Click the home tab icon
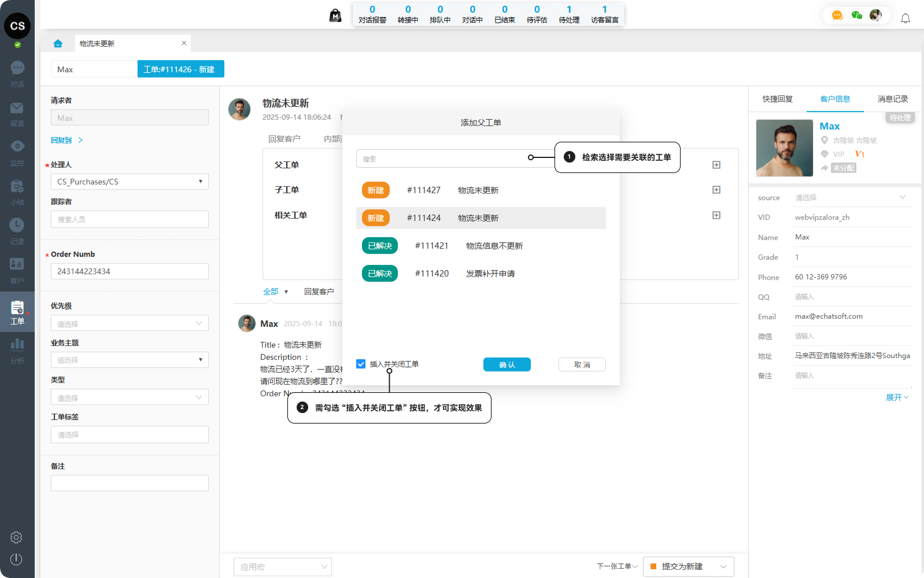 tap(58, 43)
